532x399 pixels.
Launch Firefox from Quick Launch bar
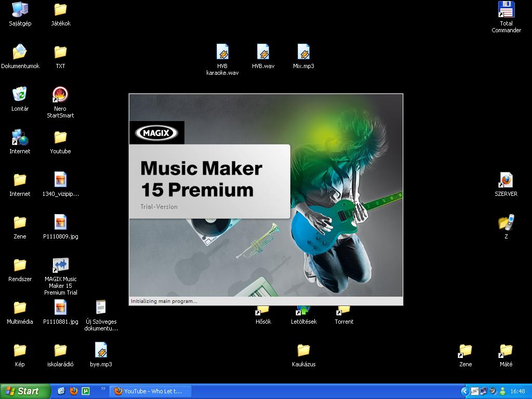[74, 391]
